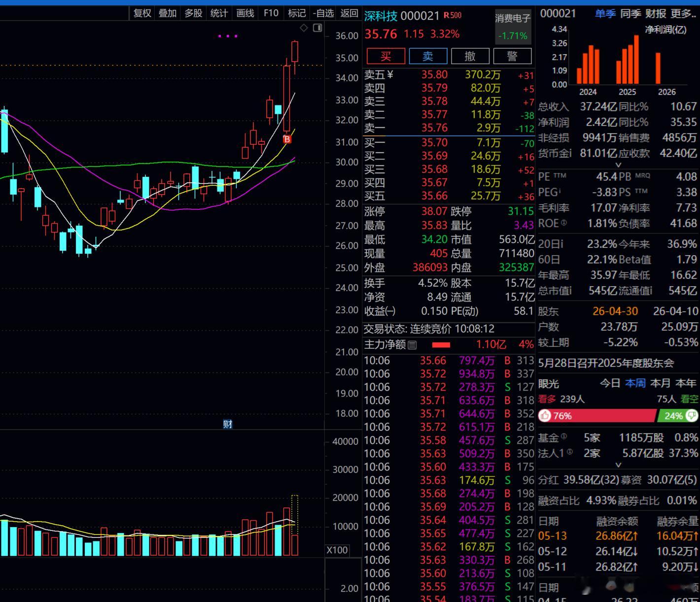Click the thumbs-down bearish vote icon
Image resolution: width=700 pixels, height=602 pixels.
(692, 416)
